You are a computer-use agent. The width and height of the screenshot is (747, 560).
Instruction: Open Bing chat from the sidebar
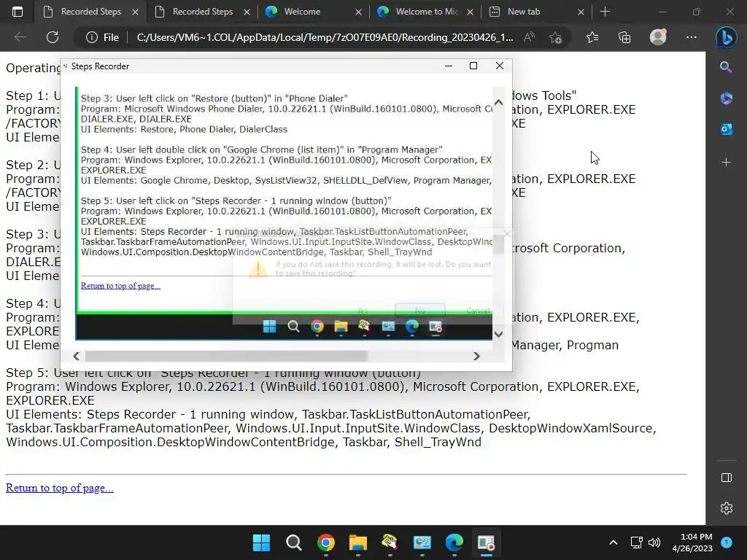click(726, 37)
